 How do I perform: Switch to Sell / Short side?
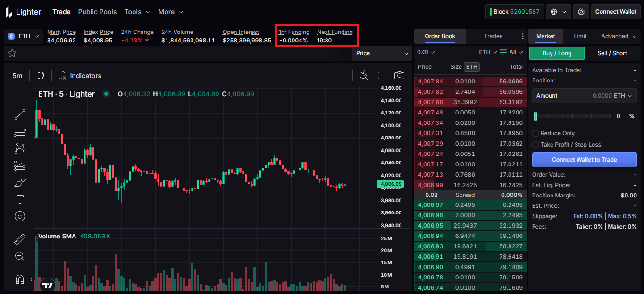tap(612, 53)
